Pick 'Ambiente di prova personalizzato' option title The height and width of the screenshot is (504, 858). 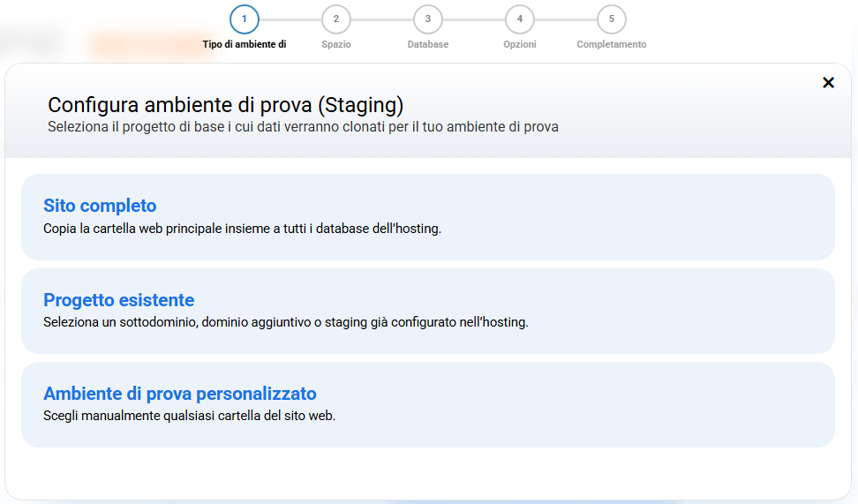click(179, 394)
